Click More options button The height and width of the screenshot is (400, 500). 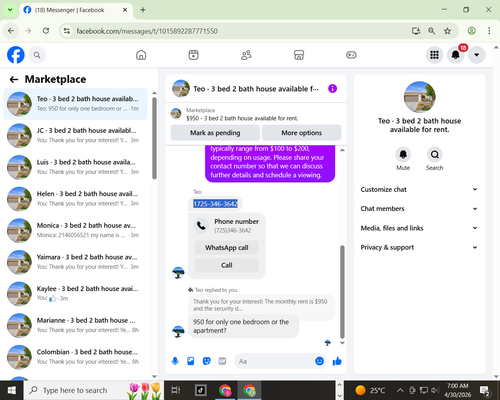pos(301,133)
